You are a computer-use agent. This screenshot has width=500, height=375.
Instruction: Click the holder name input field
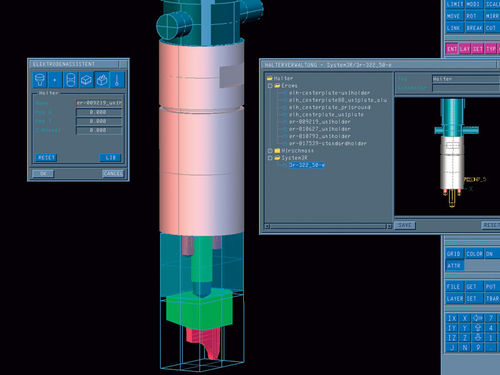(99, 103)
